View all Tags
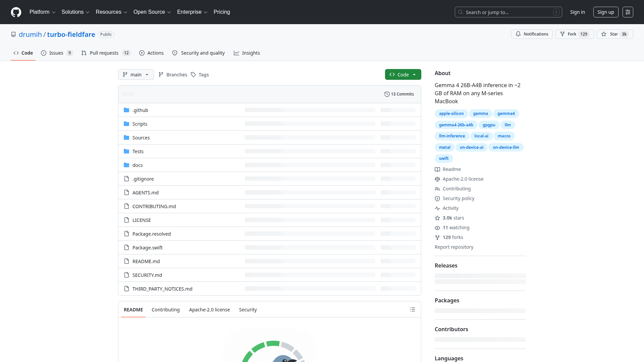 [200, 75]
